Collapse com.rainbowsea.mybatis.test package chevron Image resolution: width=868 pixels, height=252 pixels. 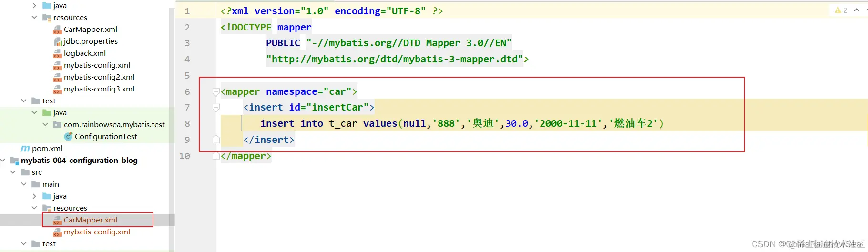click(45, 125)
